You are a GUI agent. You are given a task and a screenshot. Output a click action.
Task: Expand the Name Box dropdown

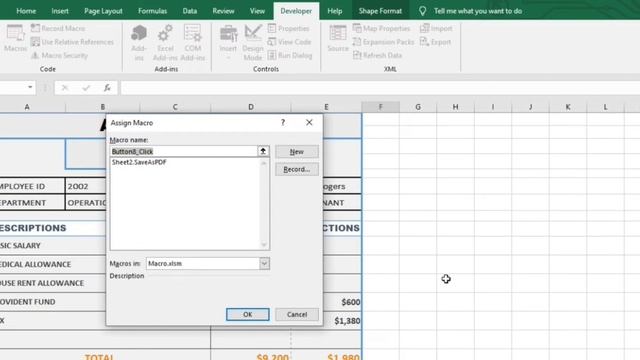[x=30, y=87]
